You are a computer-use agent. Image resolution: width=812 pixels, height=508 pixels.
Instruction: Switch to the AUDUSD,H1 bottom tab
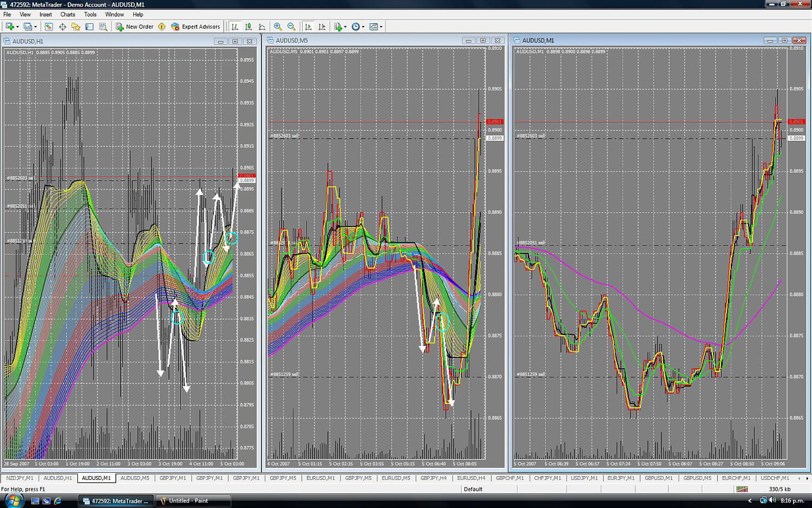pyautogui.click(x=57, y=478)
